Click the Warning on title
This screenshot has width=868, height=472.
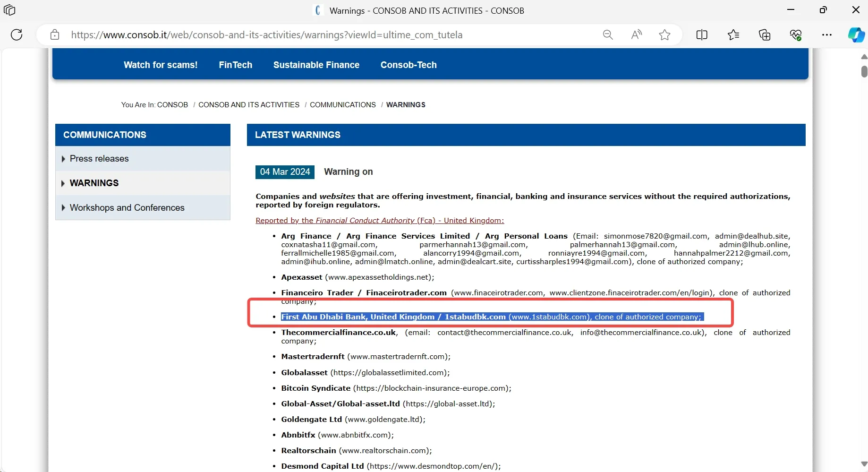[349, 172]
